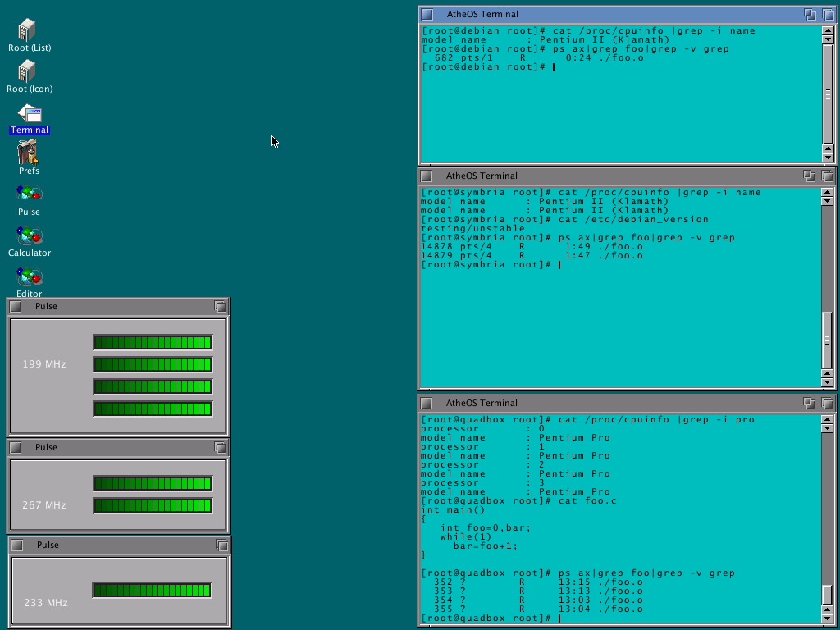Launch the Editor desktop icon
This screenshot has height=630, width=840.
29,276
